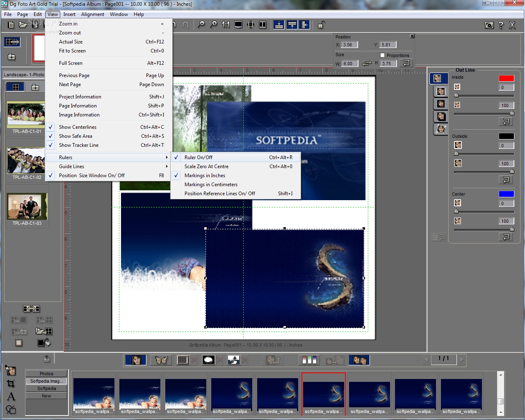
Task: Open the File menu
Action: [8, 14]
